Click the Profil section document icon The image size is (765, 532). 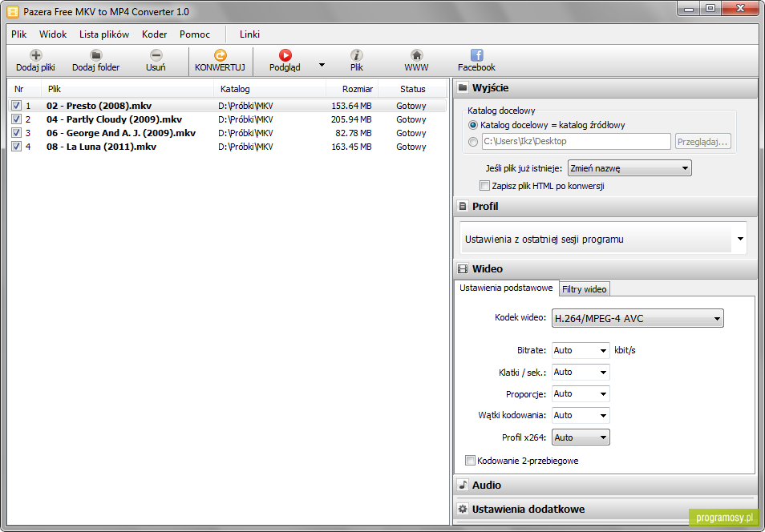[463, 206]
